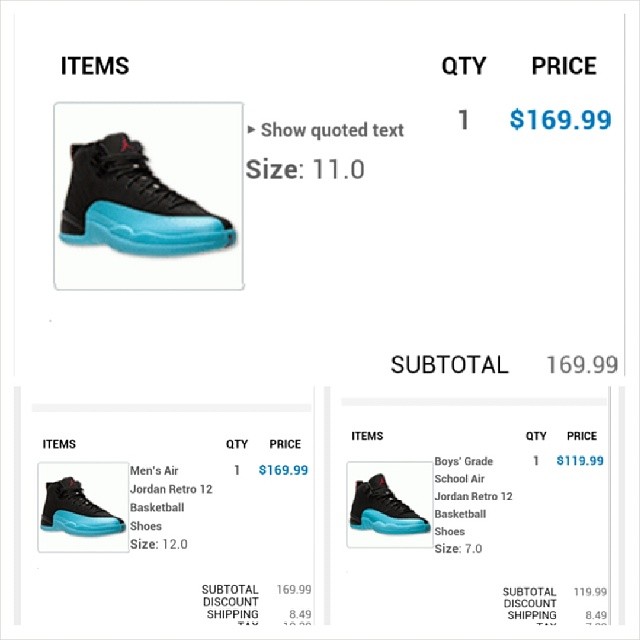Open the large size 11.0 Jordan shoe image
640x640 pixels.
coord(149,196)
